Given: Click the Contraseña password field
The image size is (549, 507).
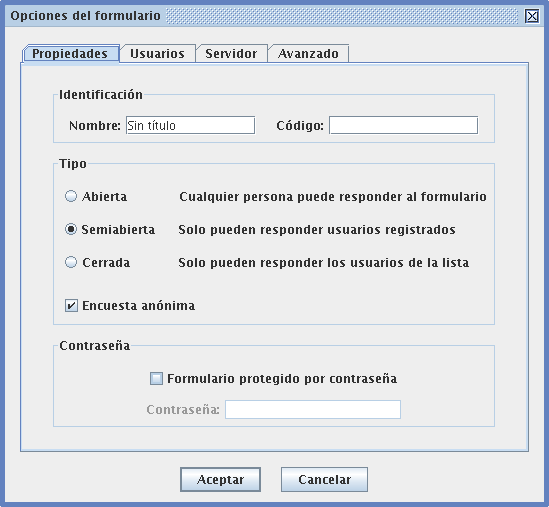Looking at the screenshot, I should pos(313,409).
